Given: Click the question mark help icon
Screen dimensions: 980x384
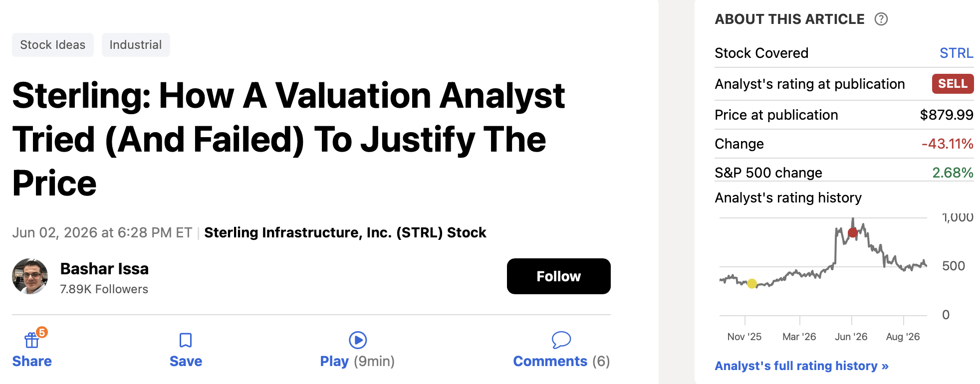Looking at the screenshot, I should tap(881, 19).
